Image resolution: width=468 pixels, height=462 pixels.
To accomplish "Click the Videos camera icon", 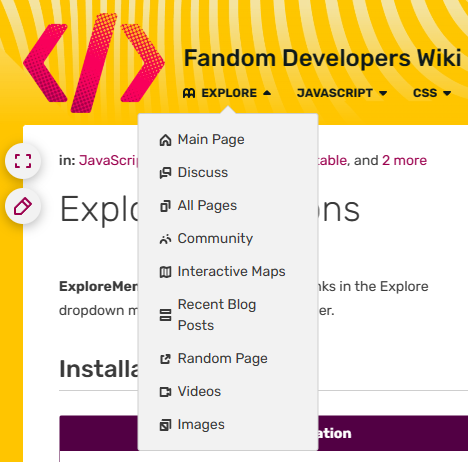I will click(x=165, y=392).
